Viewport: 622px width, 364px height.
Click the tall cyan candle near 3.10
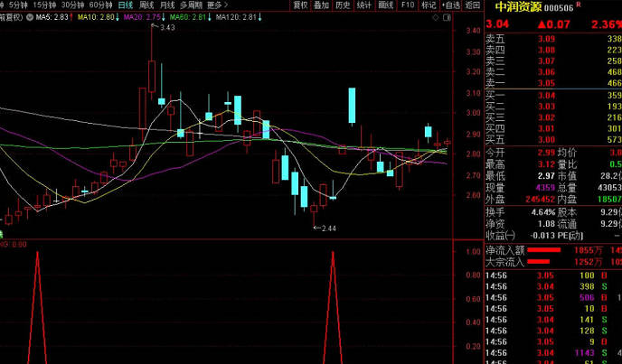352,106
